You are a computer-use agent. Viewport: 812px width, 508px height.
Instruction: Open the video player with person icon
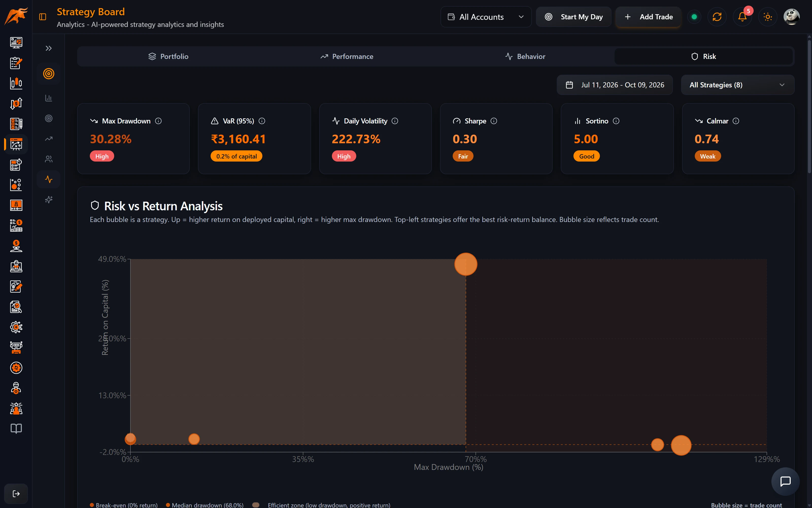click(x=16, y=205)
